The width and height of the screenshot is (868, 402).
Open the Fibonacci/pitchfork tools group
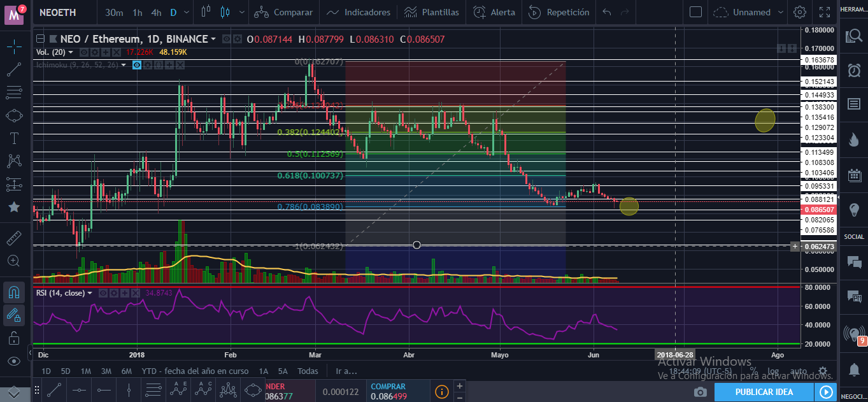point(14,92)
